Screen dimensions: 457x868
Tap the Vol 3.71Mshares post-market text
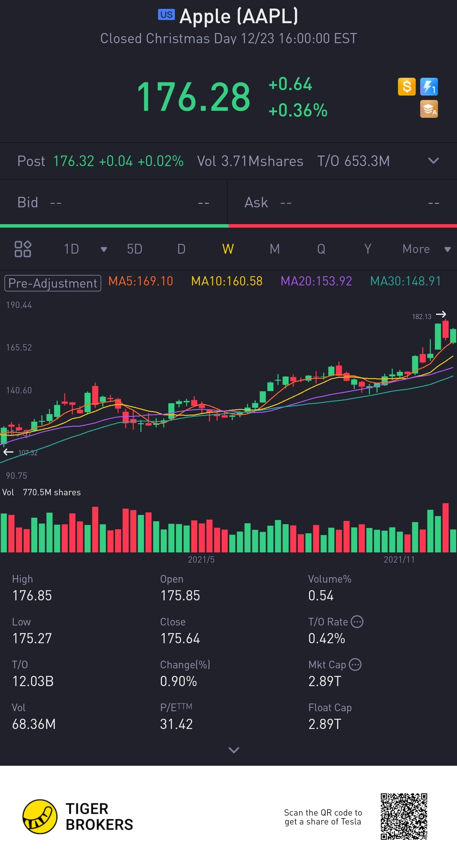click(x=250, y=161)
